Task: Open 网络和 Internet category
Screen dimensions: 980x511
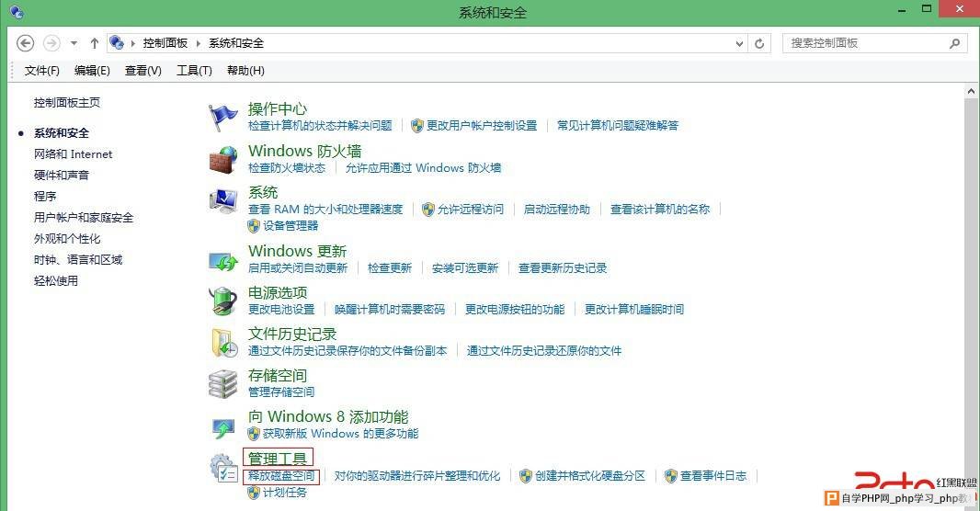Action: 74,154
